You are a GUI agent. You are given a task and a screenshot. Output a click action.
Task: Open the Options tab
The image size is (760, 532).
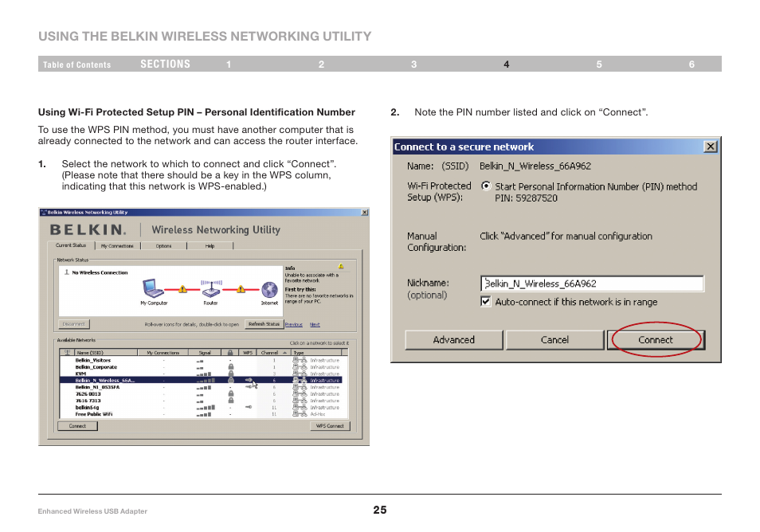163,245
